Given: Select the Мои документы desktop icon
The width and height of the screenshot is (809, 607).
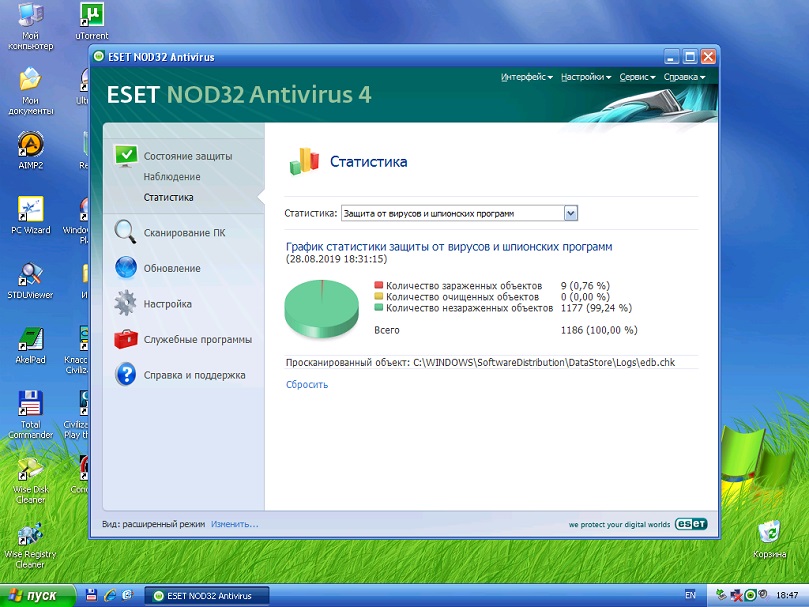Looking at the screenshot, I should pyautogui.click(x=30, y=91).
